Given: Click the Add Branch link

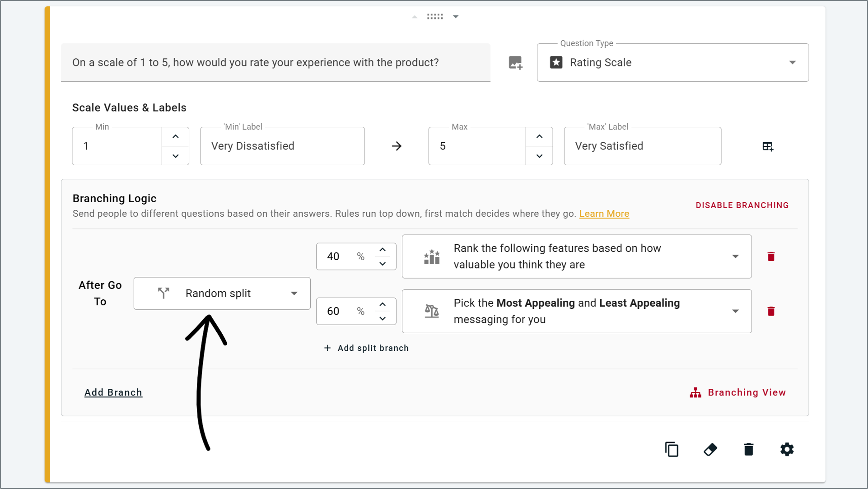Looking at the screenshot, I should [x=113, y=392].
